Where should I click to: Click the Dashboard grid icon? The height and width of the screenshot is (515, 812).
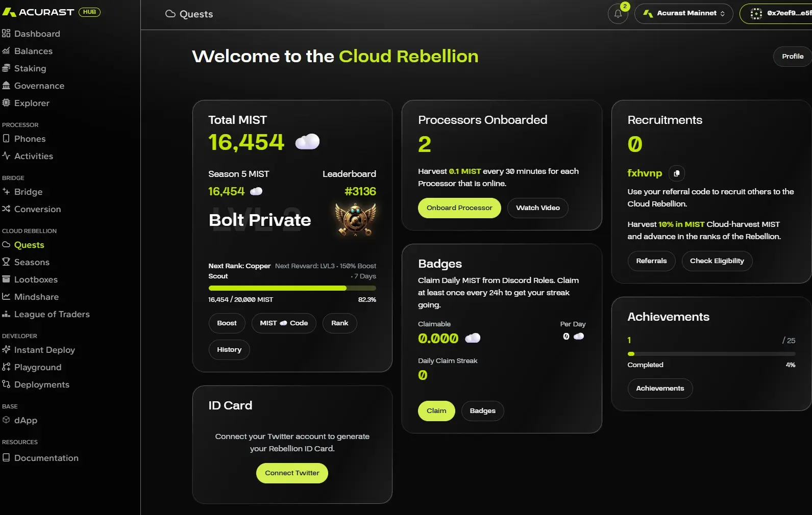click(x=6, y=34)
